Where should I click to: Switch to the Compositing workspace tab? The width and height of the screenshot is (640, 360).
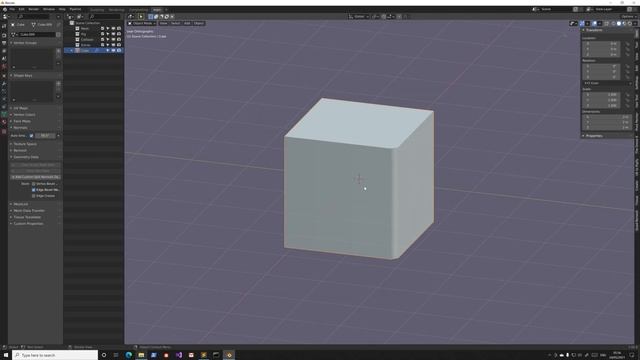[x=138, y=9]
